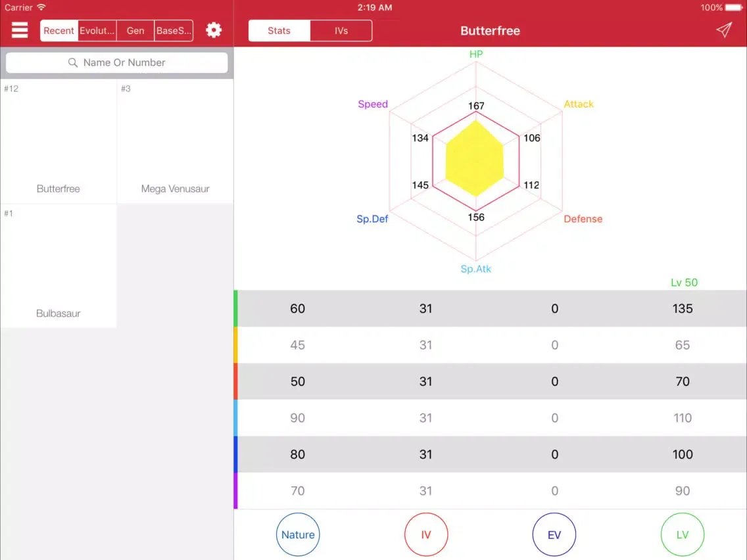Click the Lv 50 label

(x=684, y=283)
